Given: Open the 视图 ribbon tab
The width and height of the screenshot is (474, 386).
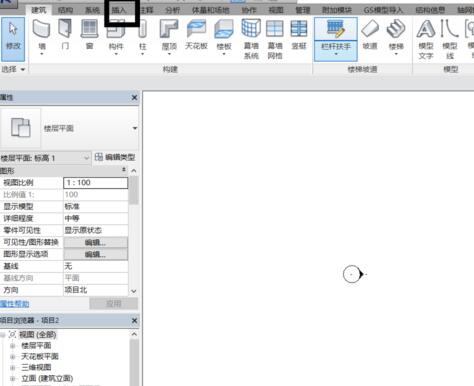Looking at the screenshot, I should coord(276,10).
